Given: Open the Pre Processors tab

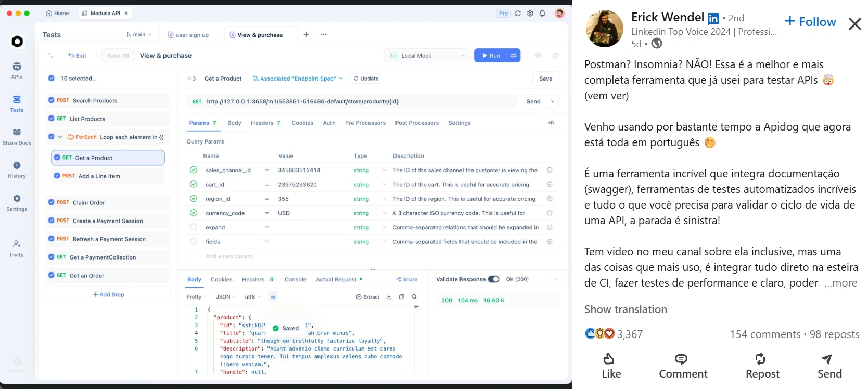Looking at the screenshot, I should 365,123.
